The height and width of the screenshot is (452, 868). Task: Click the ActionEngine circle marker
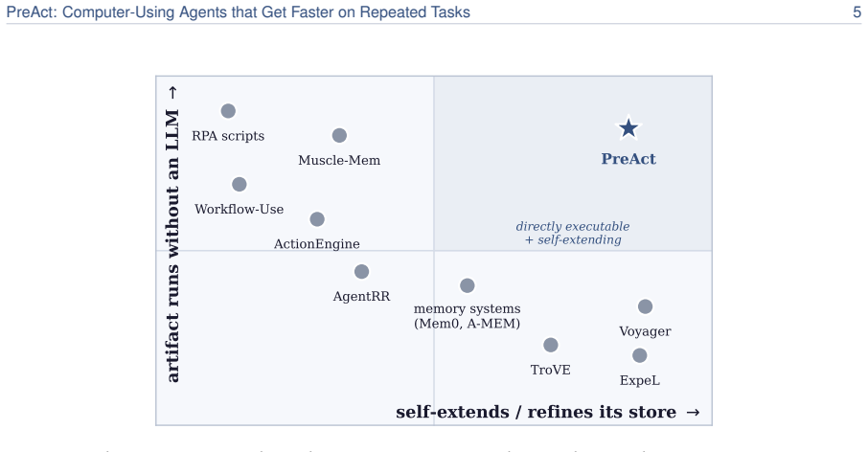[317, 219]
